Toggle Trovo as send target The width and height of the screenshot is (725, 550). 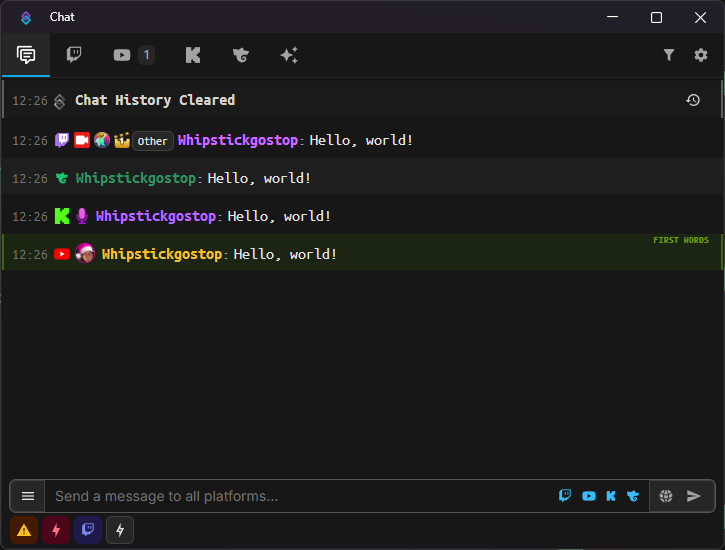[633, 496]
